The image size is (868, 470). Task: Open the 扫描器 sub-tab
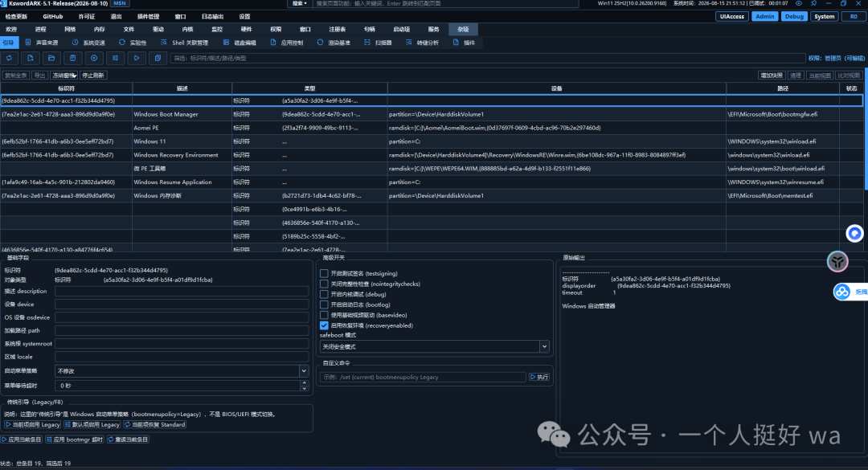[x=378, y=43]
